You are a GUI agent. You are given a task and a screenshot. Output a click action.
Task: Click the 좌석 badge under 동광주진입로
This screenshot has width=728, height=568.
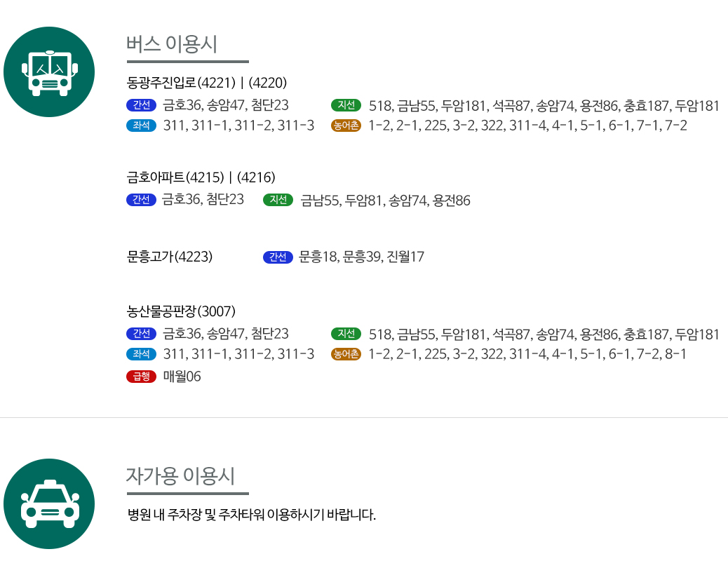(x=141, y=126)
